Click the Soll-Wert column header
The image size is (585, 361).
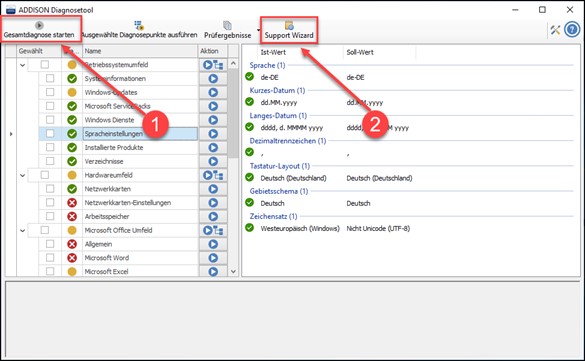coord(379,52)
